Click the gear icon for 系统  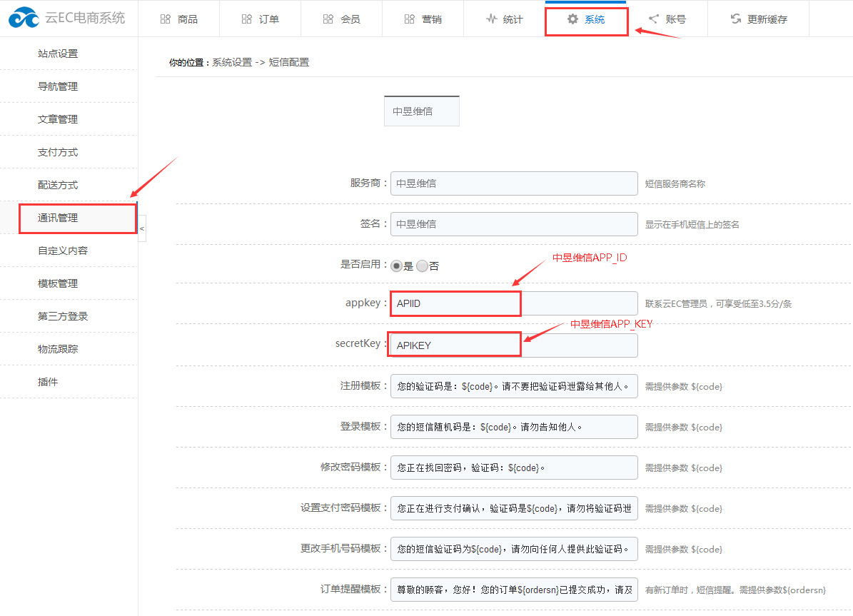tap(572, 19)
